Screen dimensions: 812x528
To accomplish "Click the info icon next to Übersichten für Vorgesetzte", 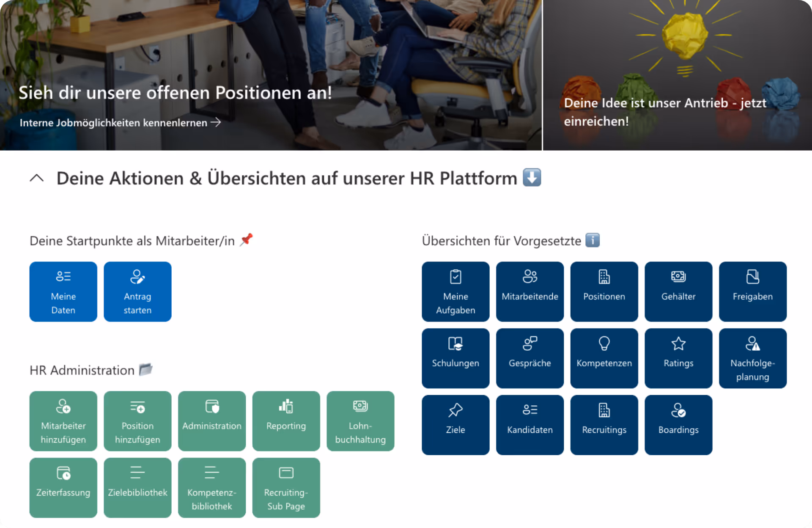I will 593,240.
